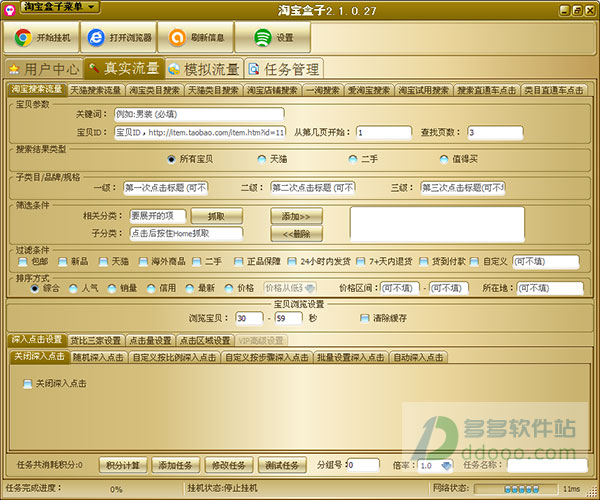Open the 淘宝盒子菜单 dropdown
Viewport: 600px width, 500px height.
pyautogui.click(x=60, y=7)
